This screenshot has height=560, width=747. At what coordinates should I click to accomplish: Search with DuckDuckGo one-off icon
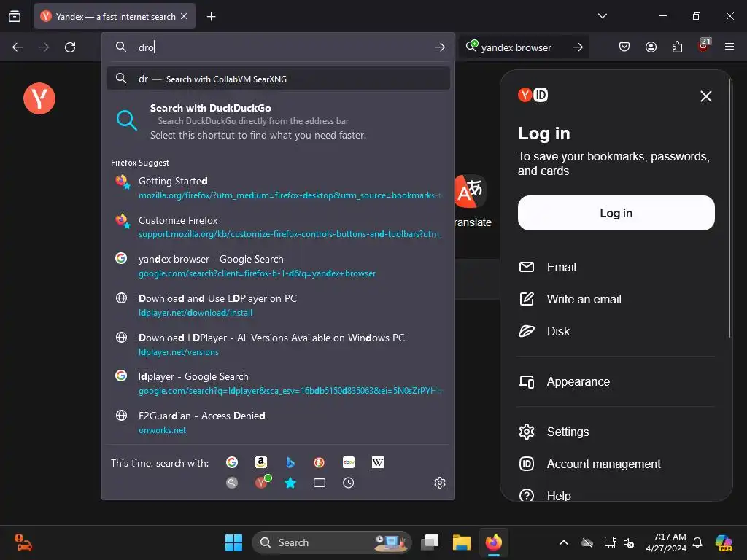(320, 462)
